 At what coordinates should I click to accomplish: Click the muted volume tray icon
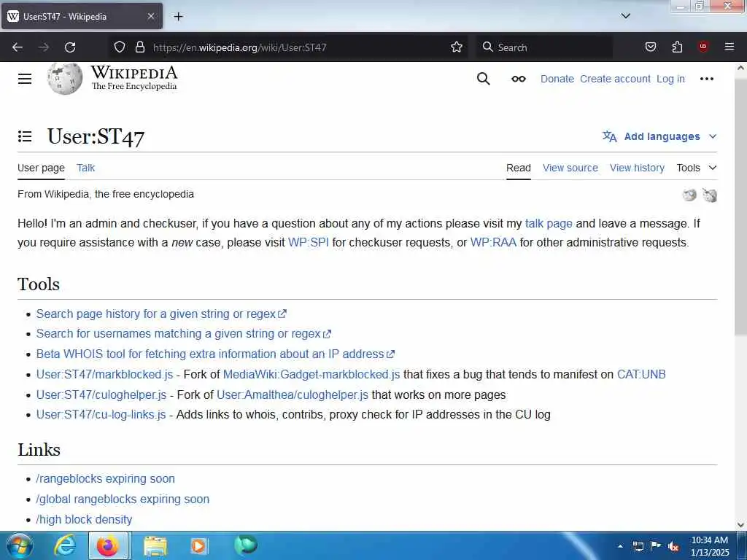click(673, 546)
